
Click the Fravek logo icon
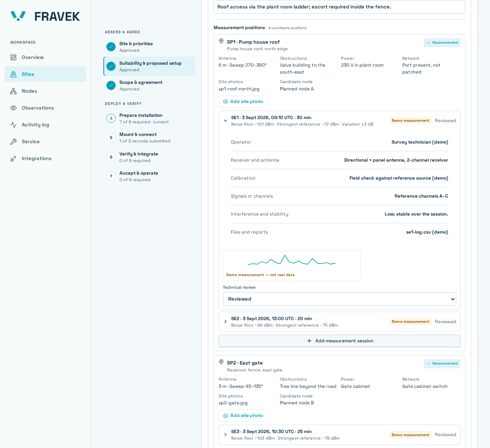[18, 16]
